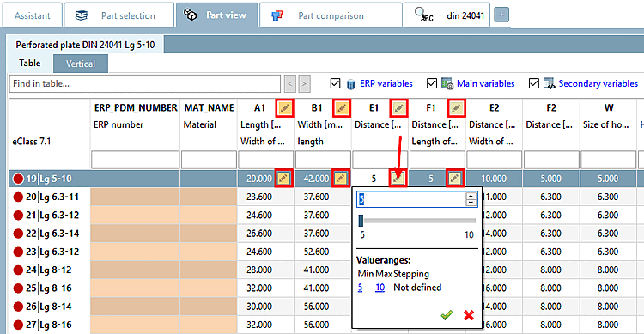This screenshot has width=644, height=334.
Task: Click pencil edit icon in F1 column header
Action: 456,108
